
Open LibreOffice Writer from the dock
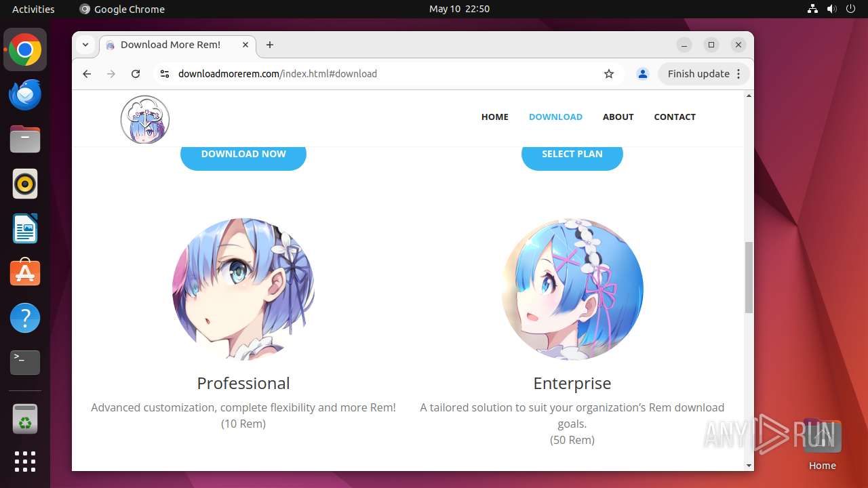click(25, 228)
